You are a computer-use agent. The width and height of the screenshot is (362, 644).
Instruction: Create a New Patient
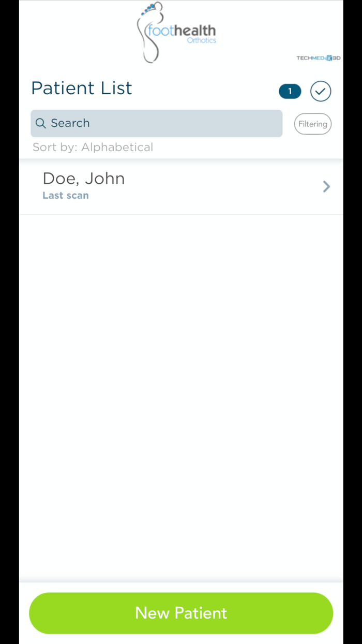(x=181, y=613)
